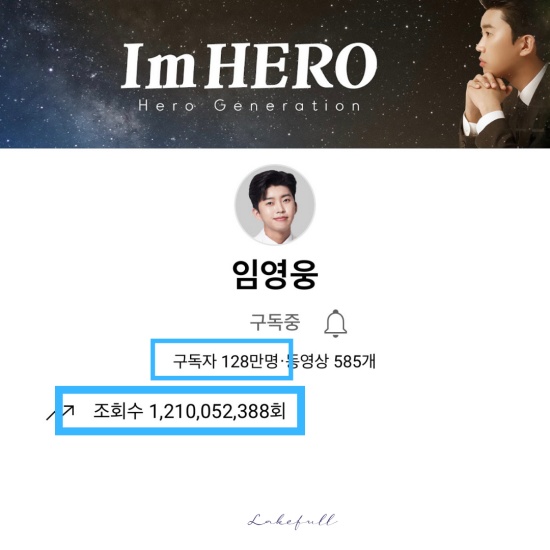This screenshot has width=550, height=550.
Task: Toggle the 구독중 subscription button
Action: [x=275, y=322]
